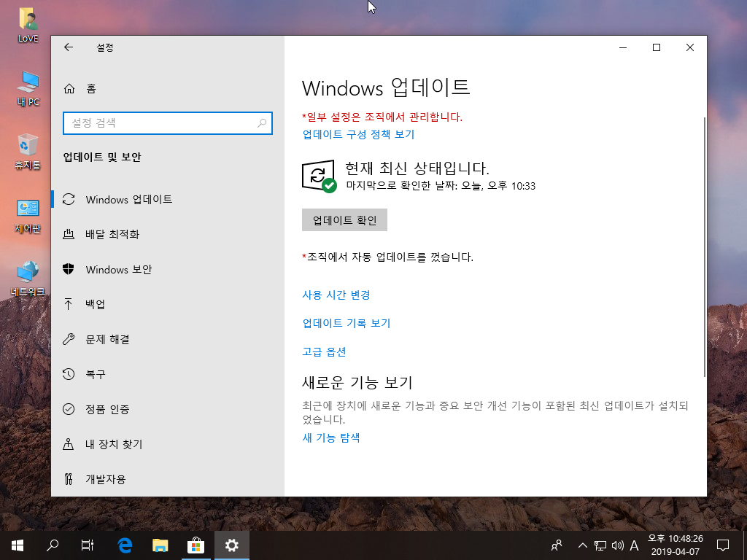Click the 배달 최적화 sidebar icon
Screen dimensions: 747x560
(69, 234)
